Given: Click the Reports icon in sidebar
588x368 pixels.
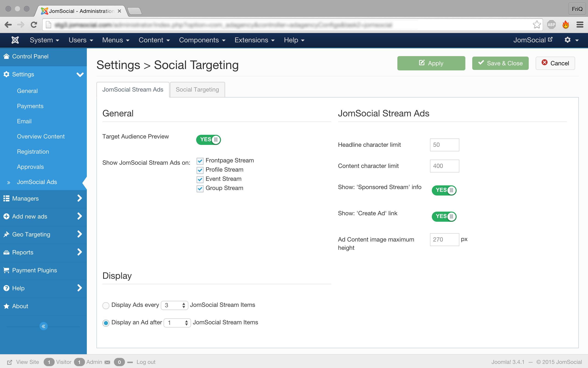Looking at the screenshot, I should click(x=6, y=252).
